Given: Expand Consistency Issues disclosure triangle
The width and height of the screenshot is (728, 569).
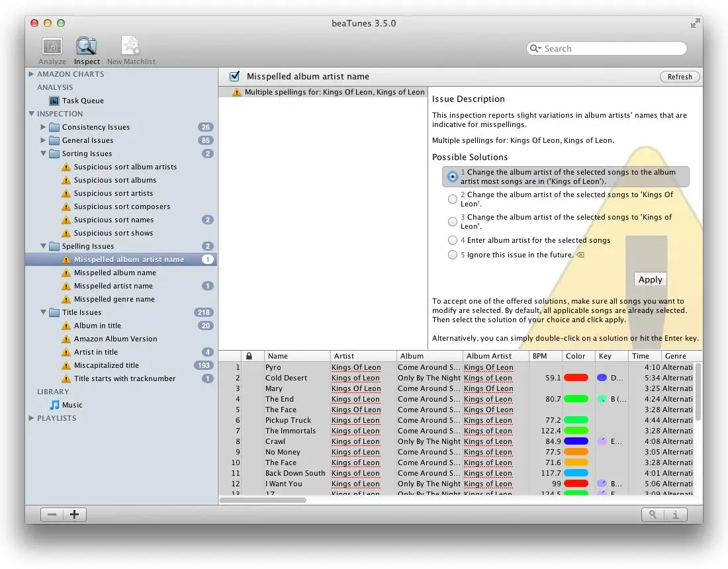Looking at the screenshot, I should tap(43, 127).
